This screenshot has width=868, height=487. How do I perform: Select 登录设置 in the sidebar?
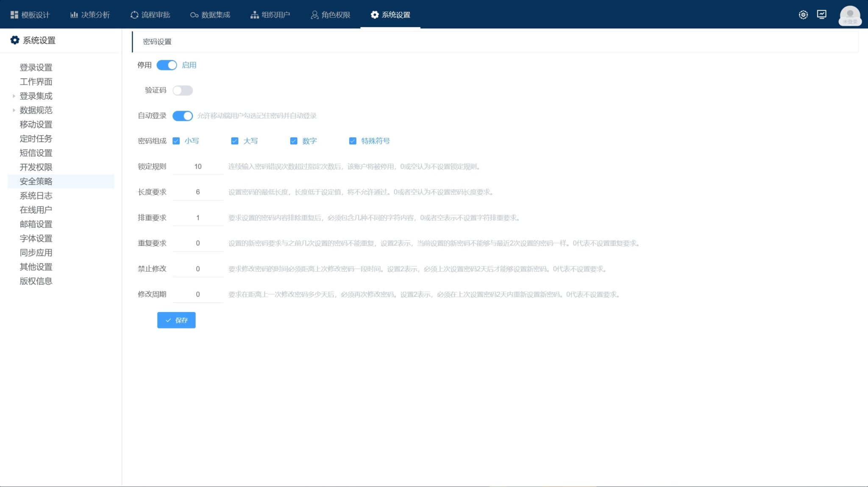tap(36, 67)
